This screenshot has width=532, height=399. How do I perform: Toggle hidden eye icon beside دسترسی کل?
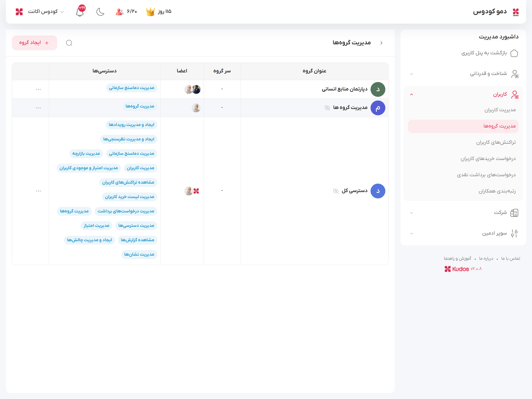point(336,191)
